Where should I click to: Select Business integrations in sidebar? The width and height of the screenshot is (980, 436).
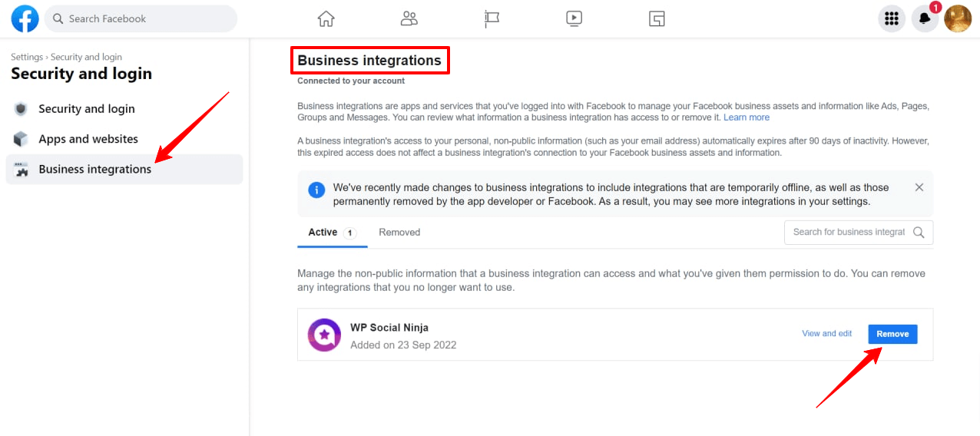click(x=94, y=169)
